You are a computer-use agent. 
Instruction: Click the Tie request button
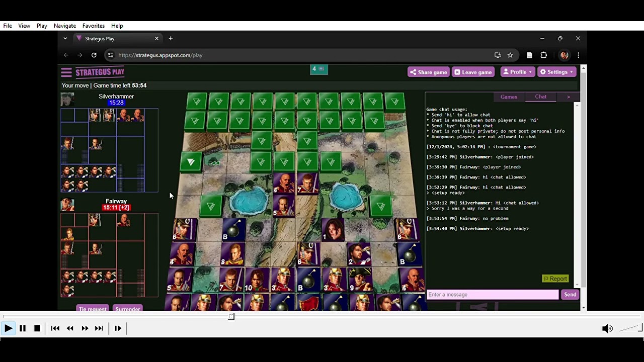click(93, 309)
